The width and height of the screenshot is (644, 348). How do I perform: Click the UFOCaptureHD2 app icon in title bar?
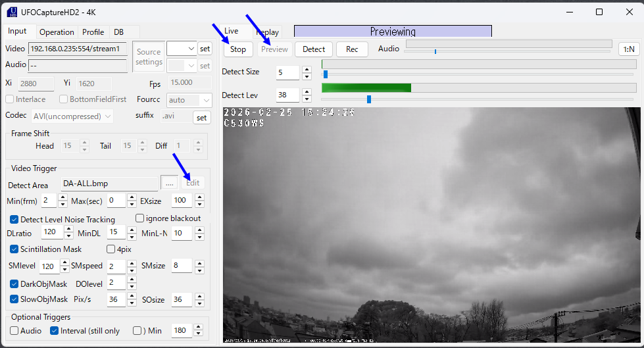tap(12, 11)
